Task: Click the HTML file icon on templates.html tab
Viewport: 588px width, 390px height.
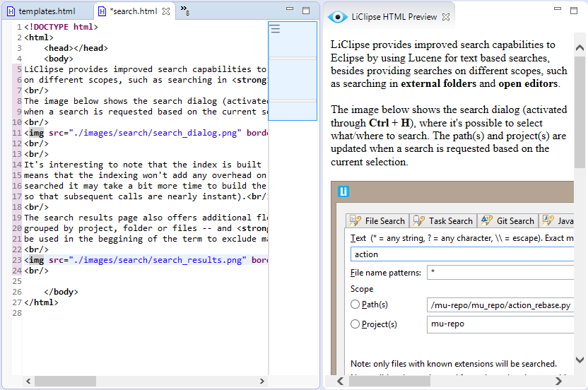Action: [x=11, y=11]
